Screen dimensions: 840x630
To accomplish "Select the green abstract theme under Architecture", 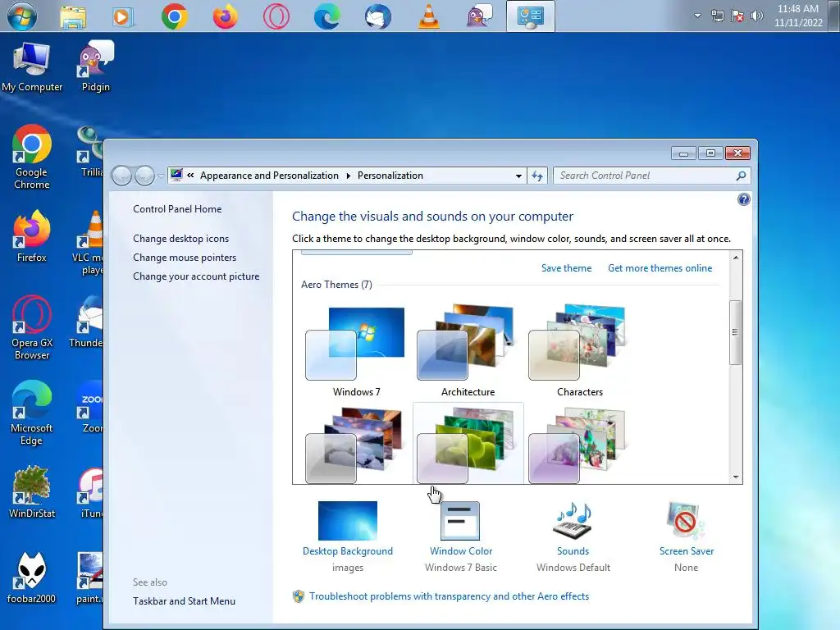I will pyautogui.click(x=468, y=445).
